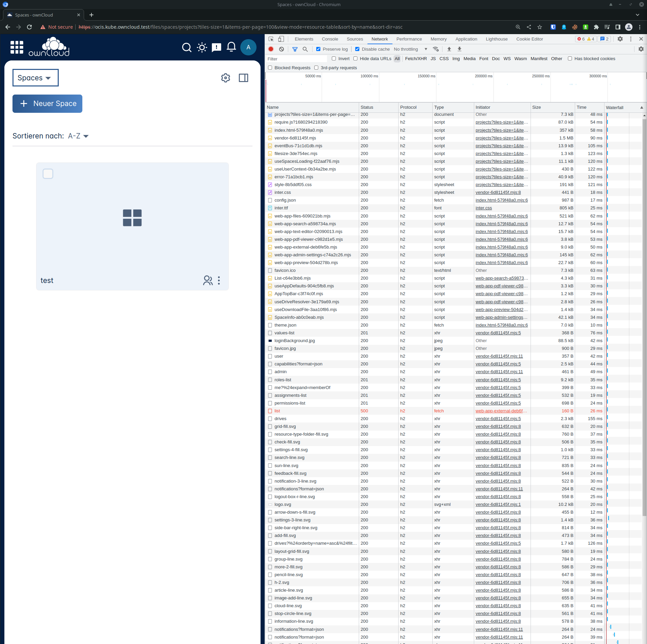Viewport: 647px width, 644px height.
Task: Open the inter.css initiator link
Action: pos(484,208)
